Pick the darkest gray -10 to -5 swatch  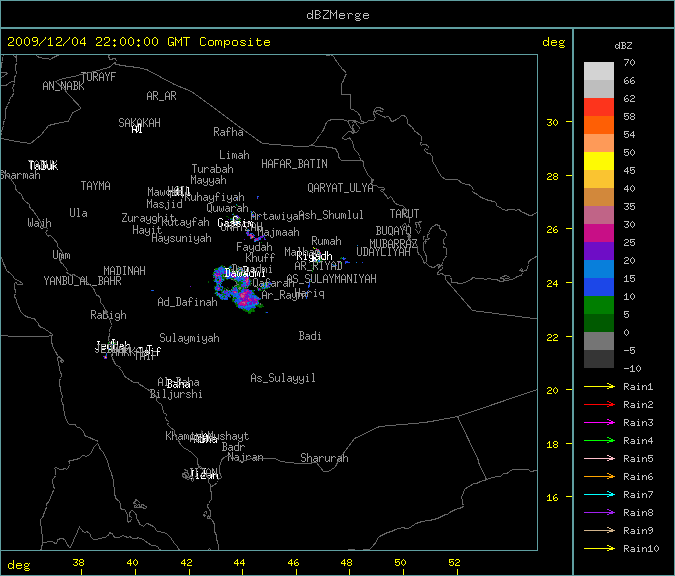coord(599,359)
